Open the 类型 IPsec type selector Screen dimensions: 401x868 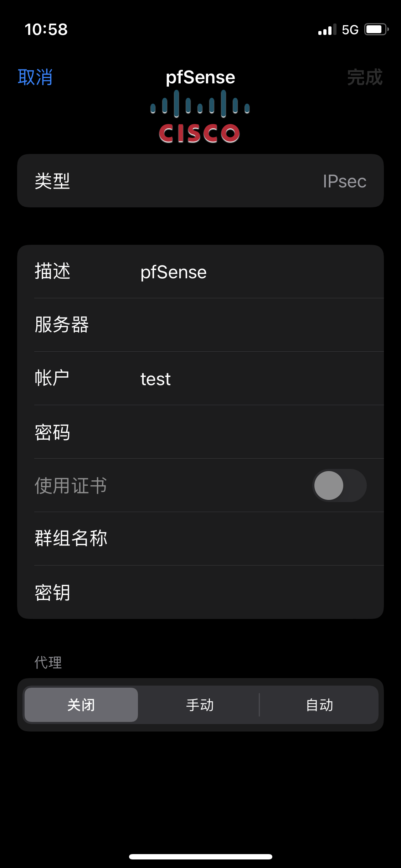pyautogui.click(x=200, y=181)
